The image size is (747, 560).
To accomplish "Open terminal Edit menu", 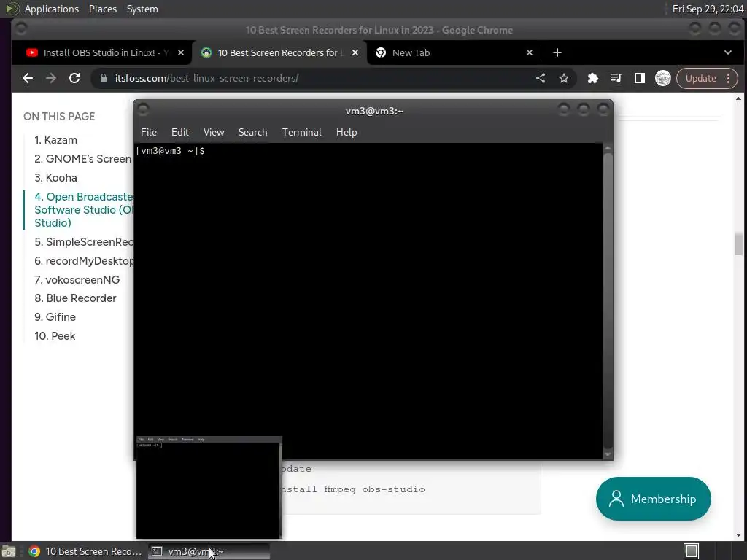I will coord(180,133).
